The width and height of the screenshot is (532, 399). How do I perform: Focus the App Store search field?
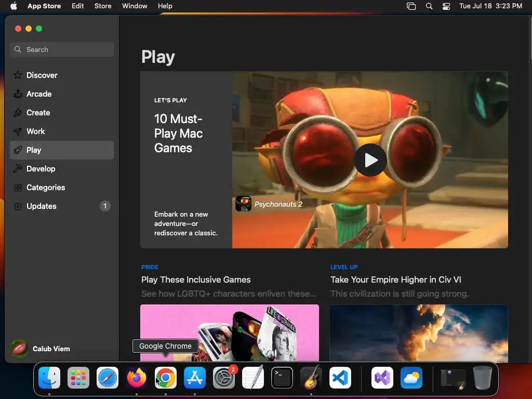[62, 49]
